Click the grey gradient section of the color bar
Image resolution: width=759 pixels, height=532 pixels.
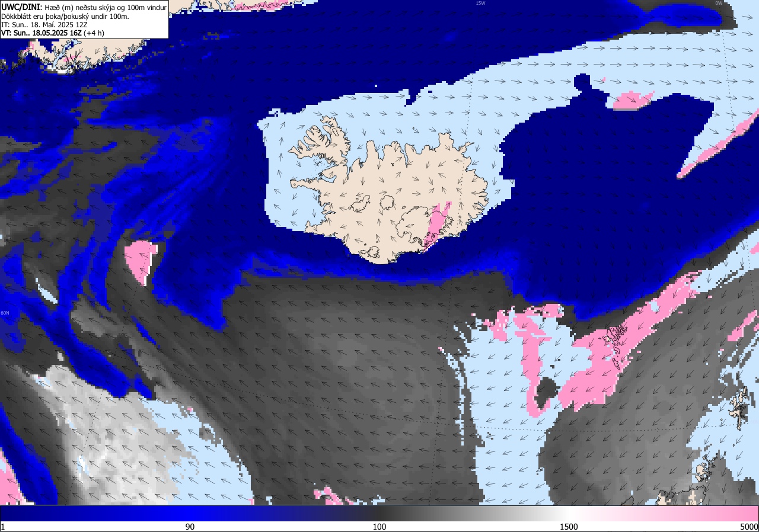click(x=474, y=514)
